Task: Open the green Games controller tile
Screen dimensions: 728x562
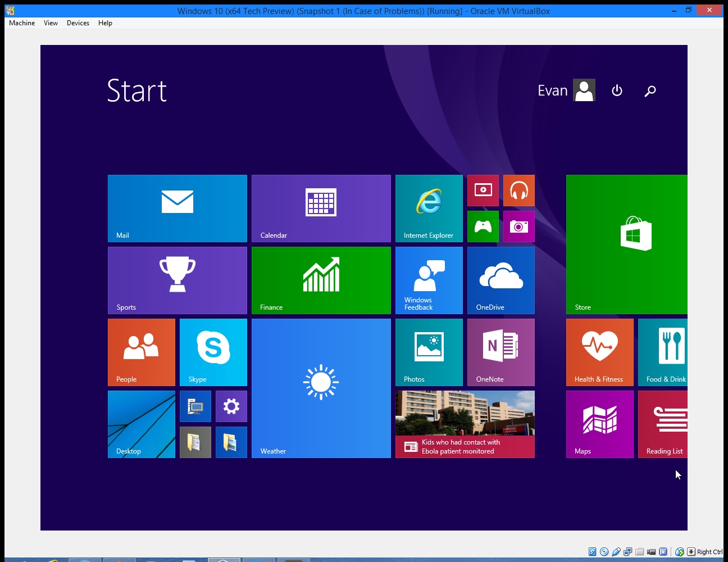Action: pyautogui.click(x=483, y=226)
